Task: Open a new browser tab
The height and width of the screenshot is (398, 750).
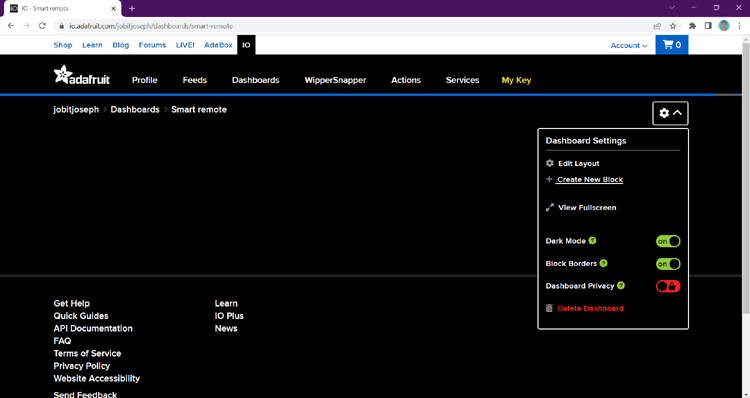Action: point(132,8)
